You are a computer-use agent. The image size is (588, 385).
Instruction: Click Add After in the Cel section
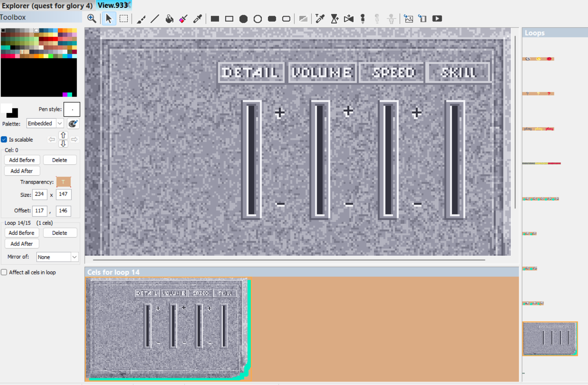tap(22, 171)
